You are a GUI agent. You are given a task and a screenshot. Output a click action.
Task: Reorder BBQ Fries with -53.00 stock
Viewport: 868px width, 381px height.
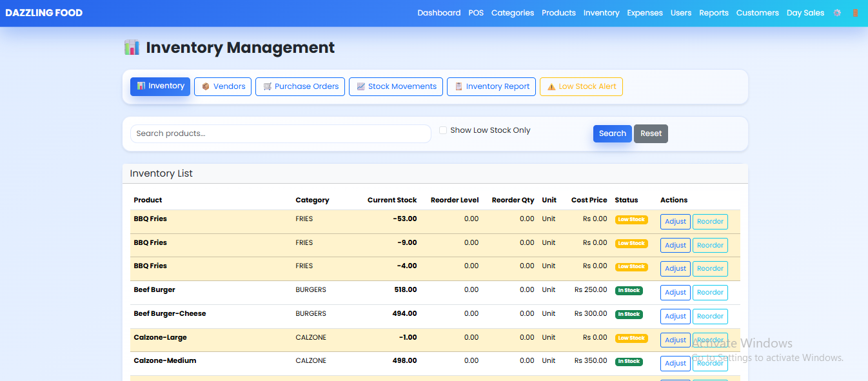click(x=710, y=222)
